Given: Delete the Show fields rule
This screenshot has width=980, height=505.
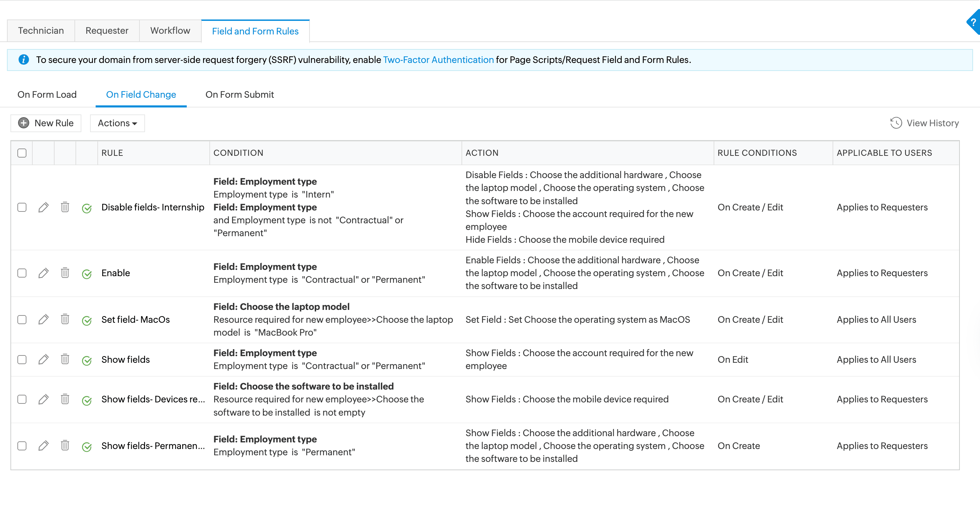Looking at the screenshot, I should pos(65,360).
